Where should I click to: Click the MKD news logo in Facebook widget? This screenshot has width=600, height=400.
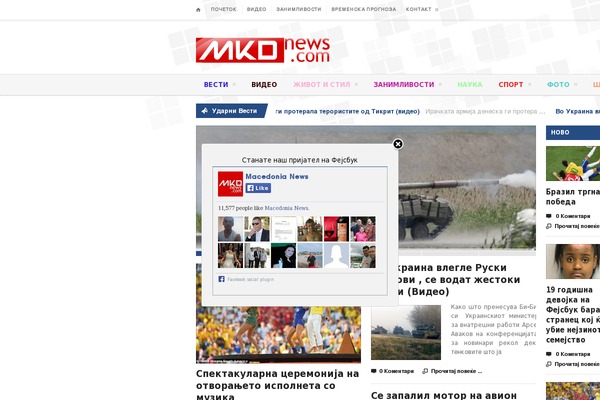pyautogui.click(x=230, y=184)
